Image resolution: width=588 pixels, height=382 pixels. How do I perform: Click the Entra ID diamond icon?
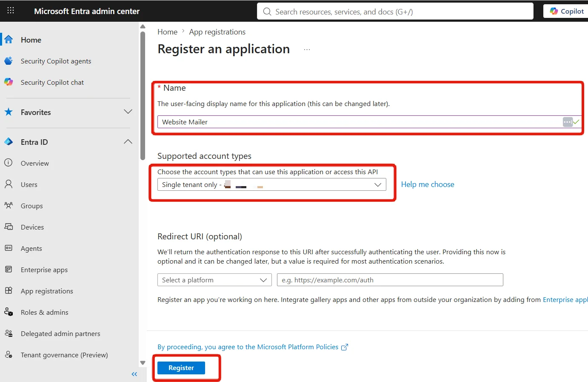[9, 142]
